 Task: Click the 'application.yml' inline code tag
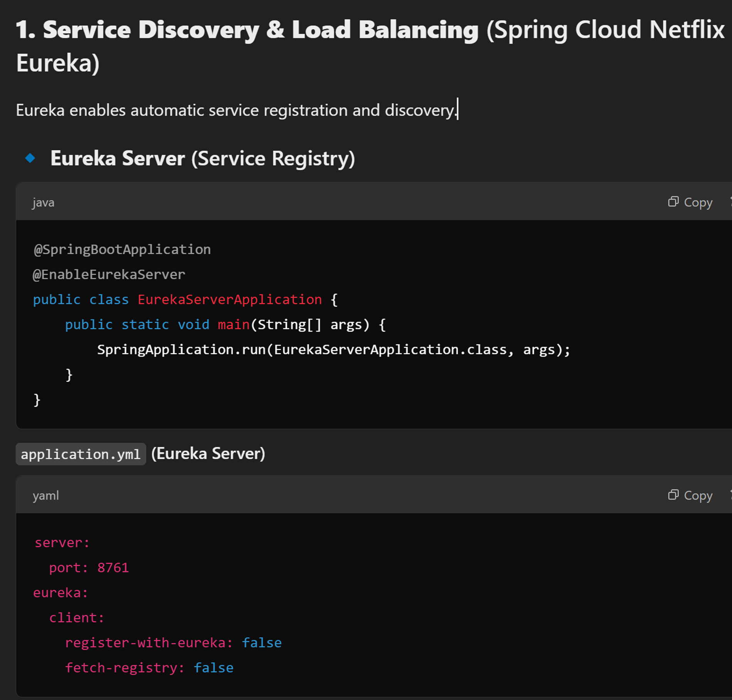[x=81, y=454]
